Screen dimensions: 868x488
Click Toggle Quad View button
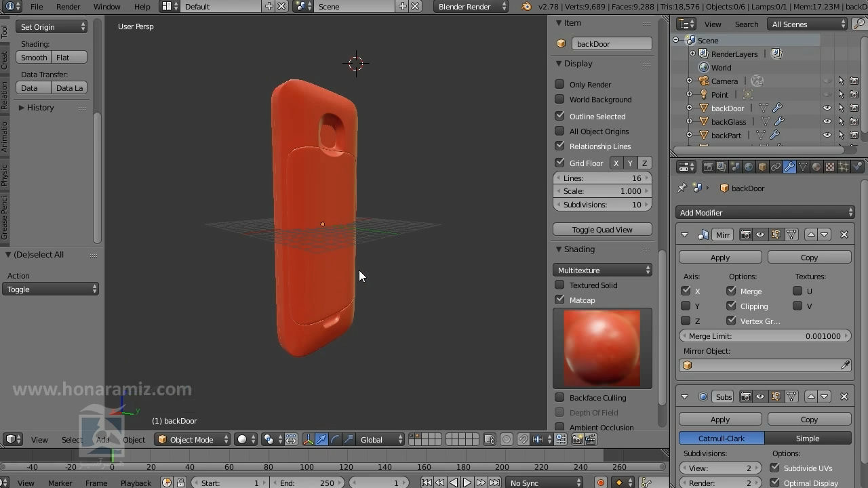pos(602,229)
